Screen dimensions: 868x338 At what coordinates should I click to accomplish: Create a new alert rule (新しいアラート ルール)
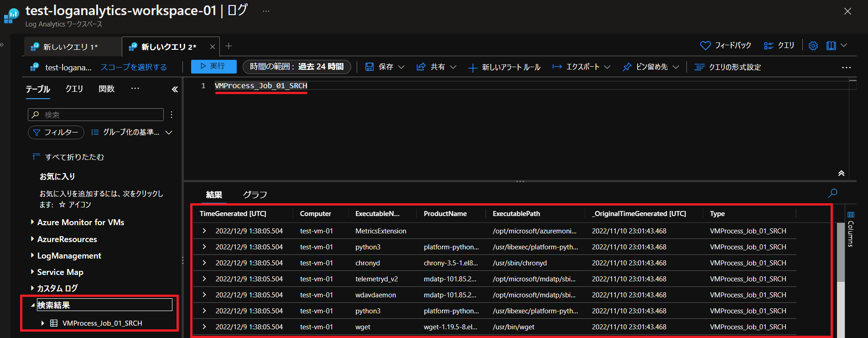click(504, 67)
